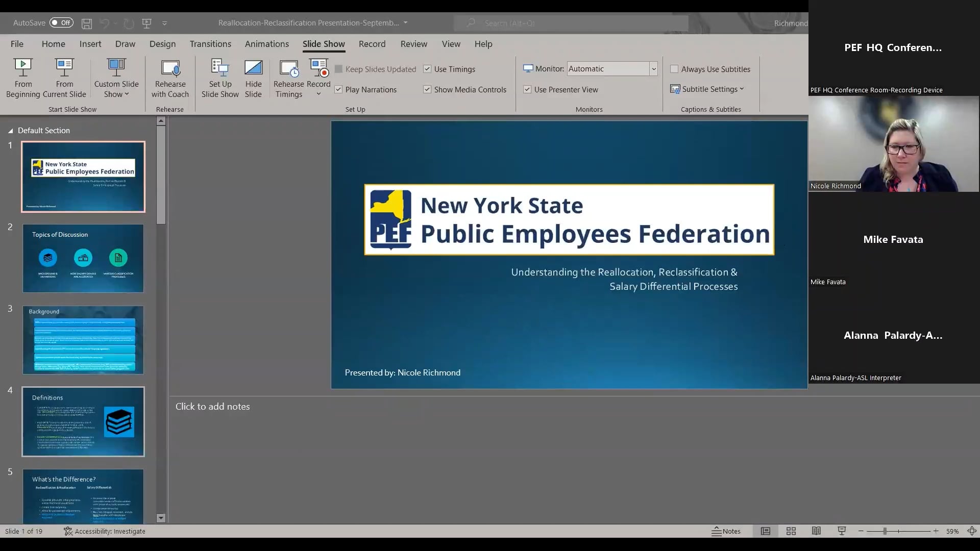Open the Insert tab
980x551 pixels.
(90, 44)
